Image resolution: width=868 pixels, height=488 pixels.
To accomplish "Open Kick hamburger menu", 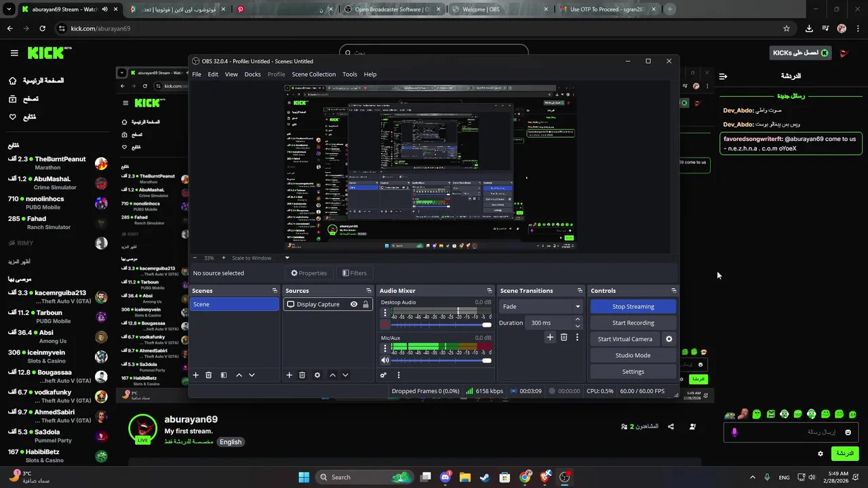I will (x=14, y=53).
